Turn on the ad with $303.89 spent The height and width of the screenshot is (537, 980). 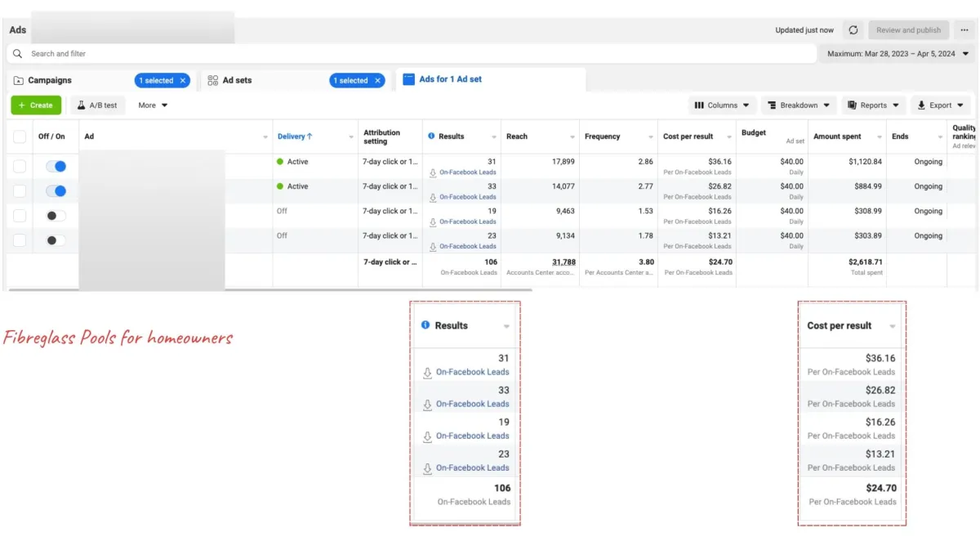(56, 240)
